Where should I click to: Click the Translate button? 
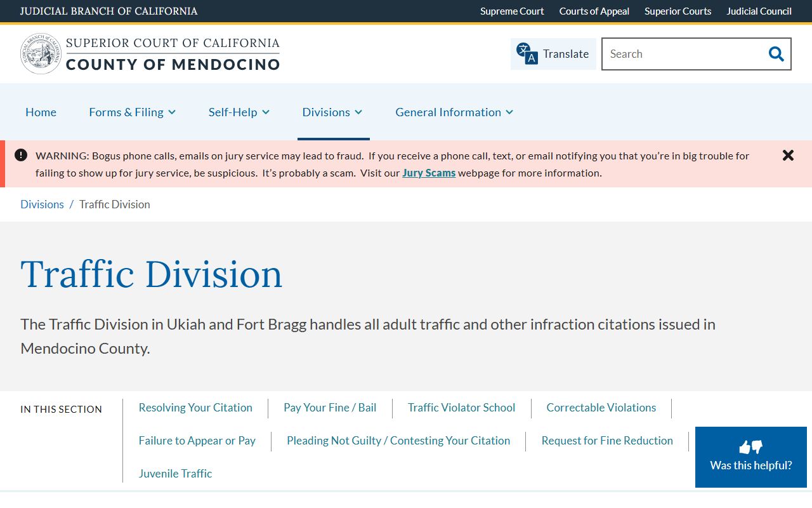click(x=553, y=54)
